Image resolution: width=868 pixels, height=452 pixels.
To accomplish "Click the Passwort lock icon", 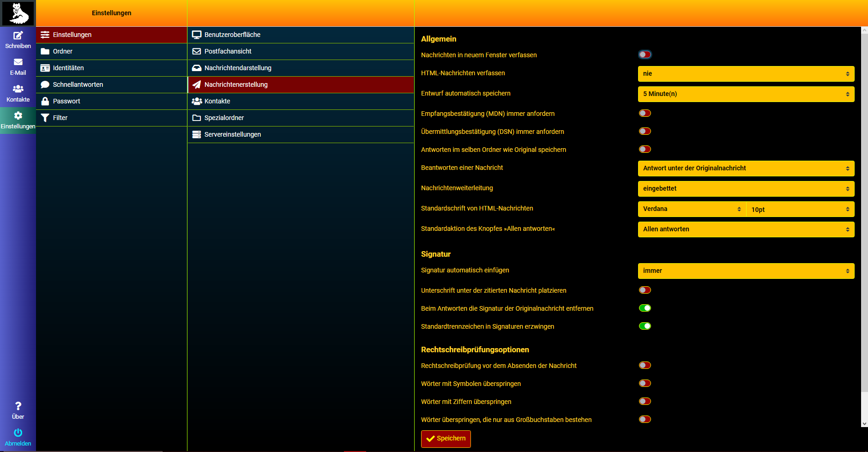I will [x=45, y=101].
